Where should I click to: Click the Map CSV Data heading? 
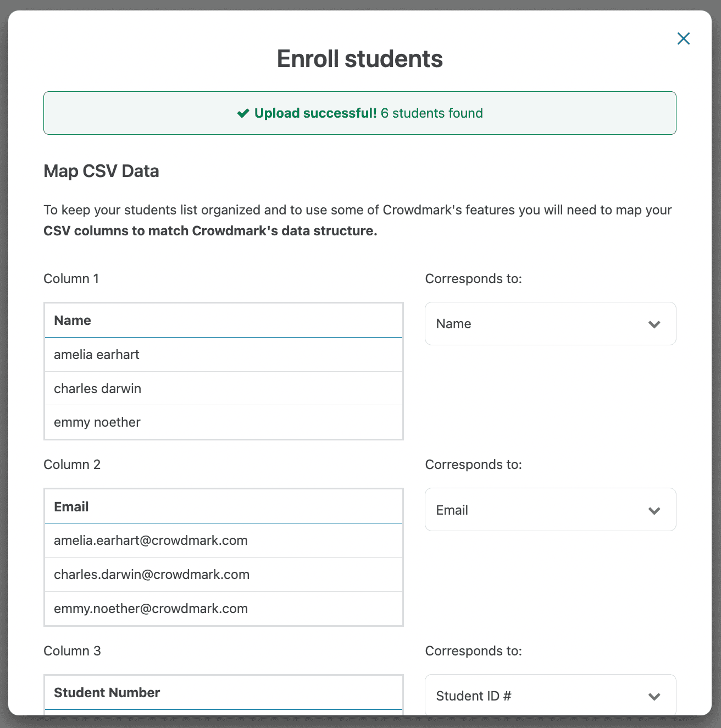(x=101, y=171)
